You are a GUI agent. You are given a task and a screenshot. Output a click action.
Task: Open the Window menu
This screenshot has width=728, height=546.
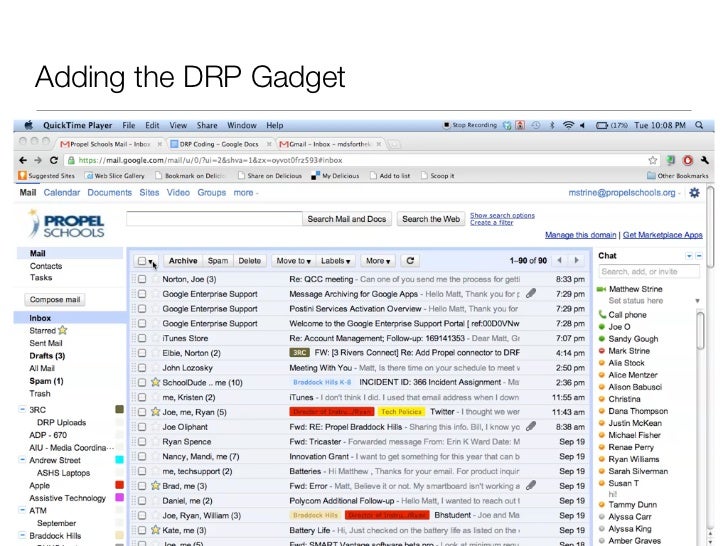click(241, 125)
